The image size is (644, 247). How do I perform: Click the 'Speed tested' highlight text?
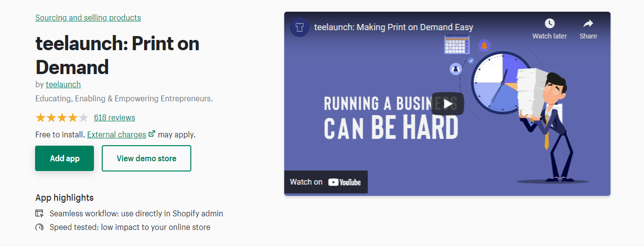pos(130,227)
